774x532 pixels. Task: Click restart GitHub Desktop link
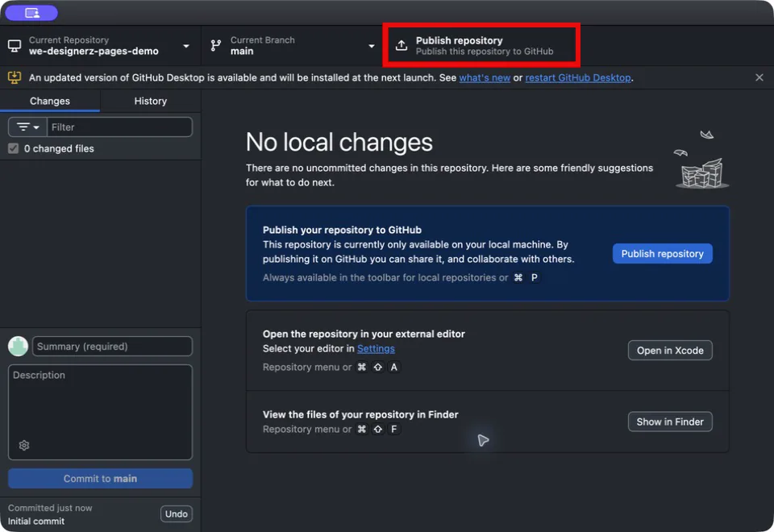coord(577,77)
